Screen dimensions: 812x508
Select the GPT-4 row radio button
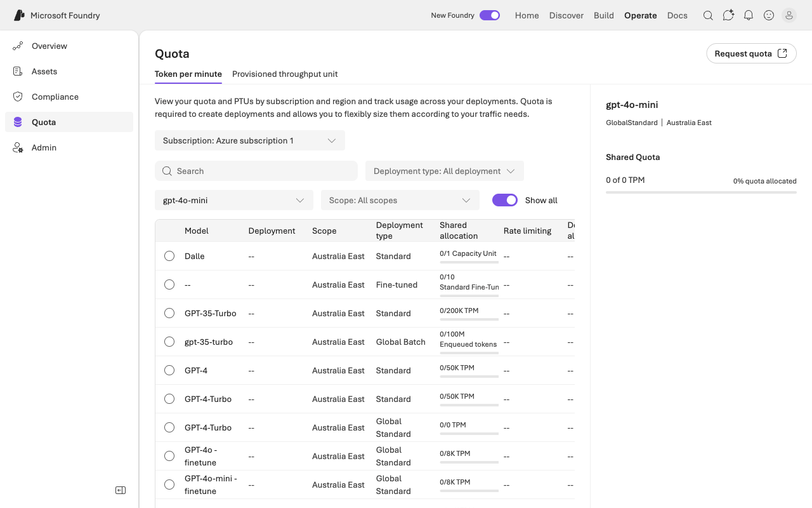coord(169,370)
